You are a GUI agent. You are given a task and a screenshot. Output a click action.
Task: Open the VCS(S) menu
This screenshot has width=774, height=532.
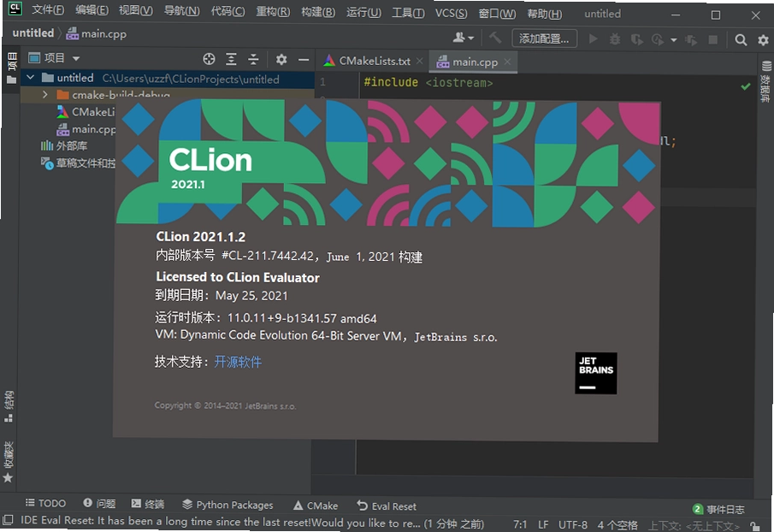(451, 14)
